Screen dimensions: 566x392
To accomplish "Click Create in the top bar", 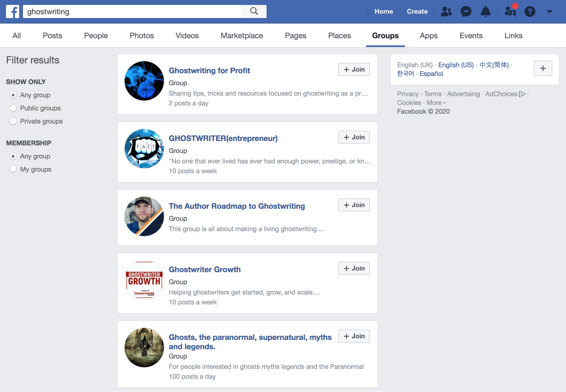I will click(417, 12).
